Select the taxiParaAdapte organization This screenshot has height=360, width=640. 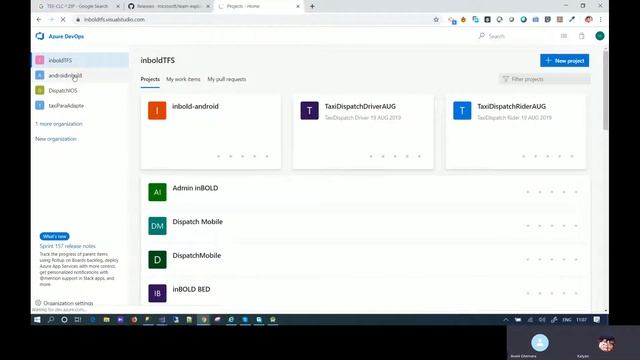point(80,105)
